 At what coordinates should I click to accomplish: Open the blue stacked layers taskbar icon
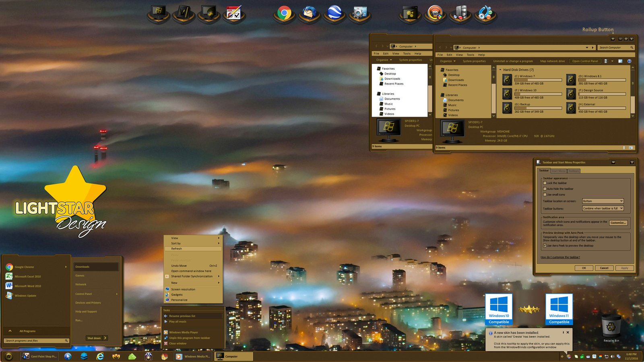pyautogui.click(x=84, y=356)
